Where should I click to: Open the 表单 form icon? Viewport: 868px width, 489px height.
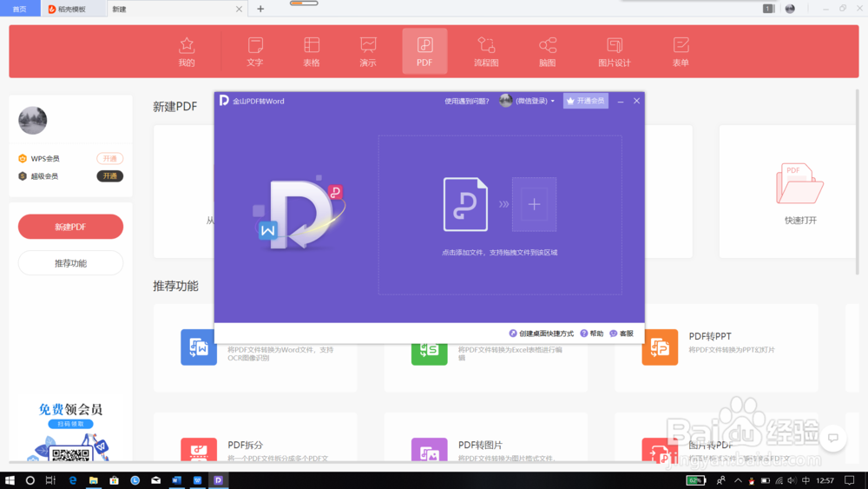(681, 51)
